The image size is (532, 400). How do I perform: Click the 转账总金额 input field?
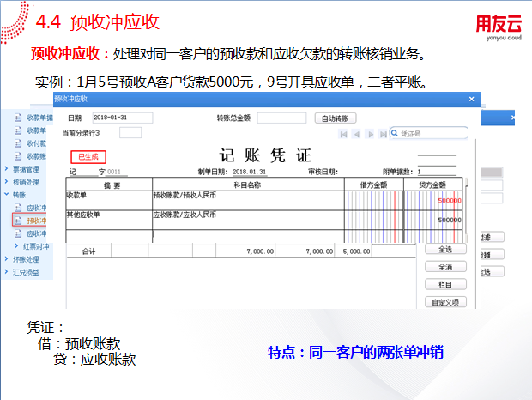(x=281, y=118)
